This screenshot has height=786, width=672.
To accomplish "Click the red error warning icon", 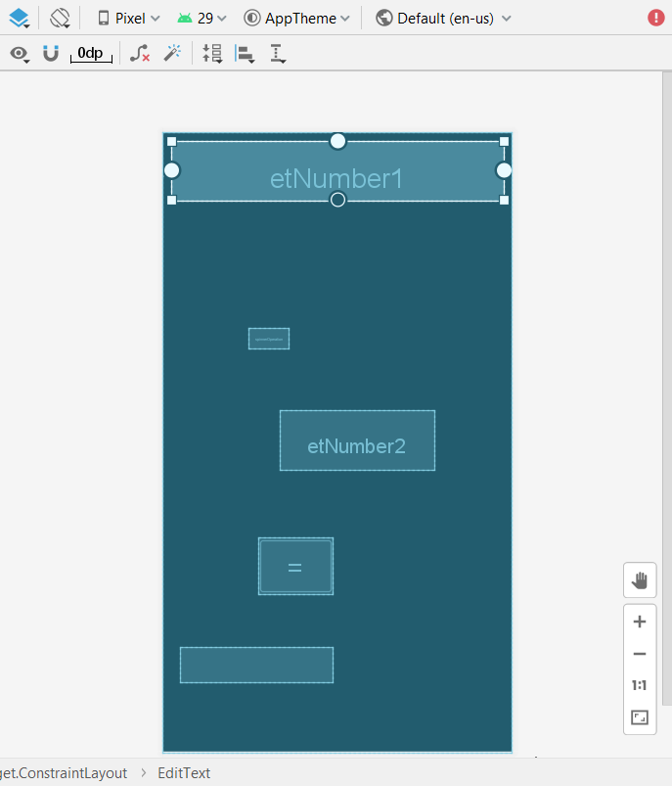I will (x=655, y=18).
